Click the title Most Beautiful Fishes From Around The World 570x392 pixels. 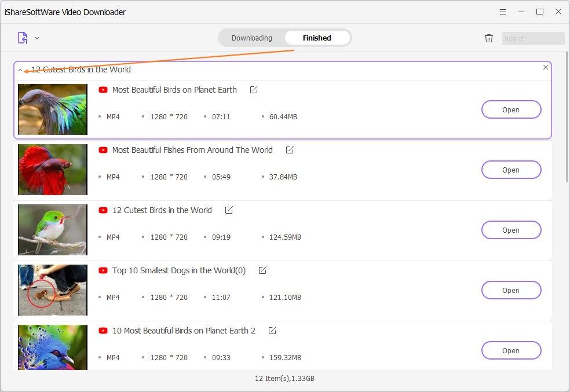pyautogui.click(x=192, y=150)
